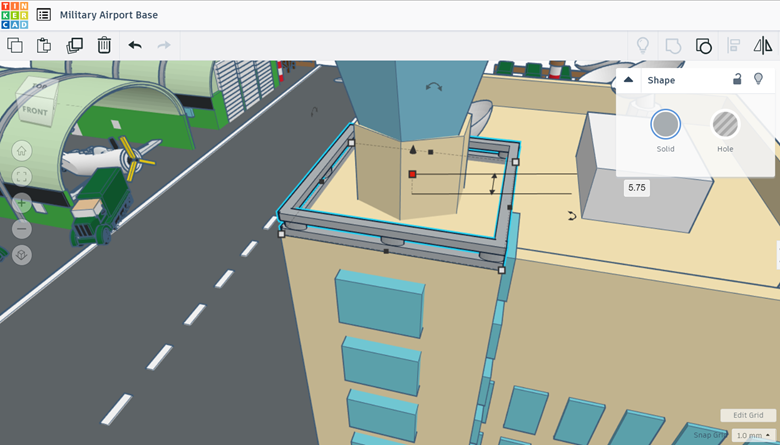
Task: Click the Fit all in view button
Action: 21,177
